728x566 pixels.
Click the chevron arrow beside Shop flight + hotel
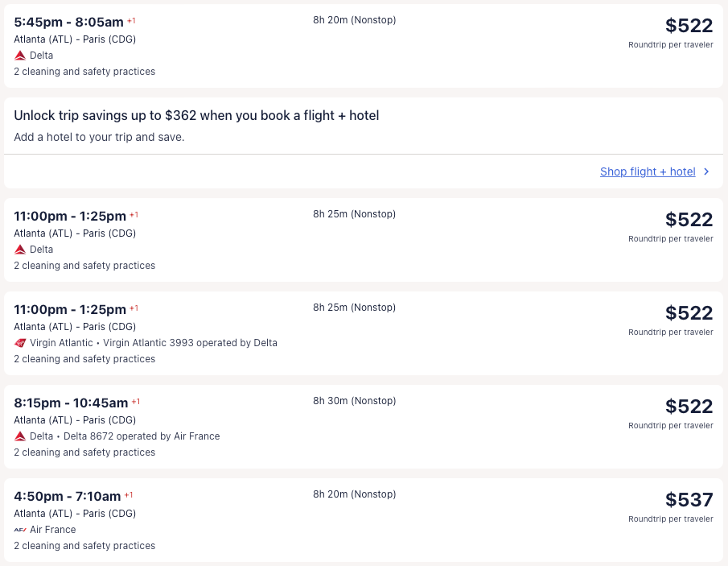(x=706, y=171)
